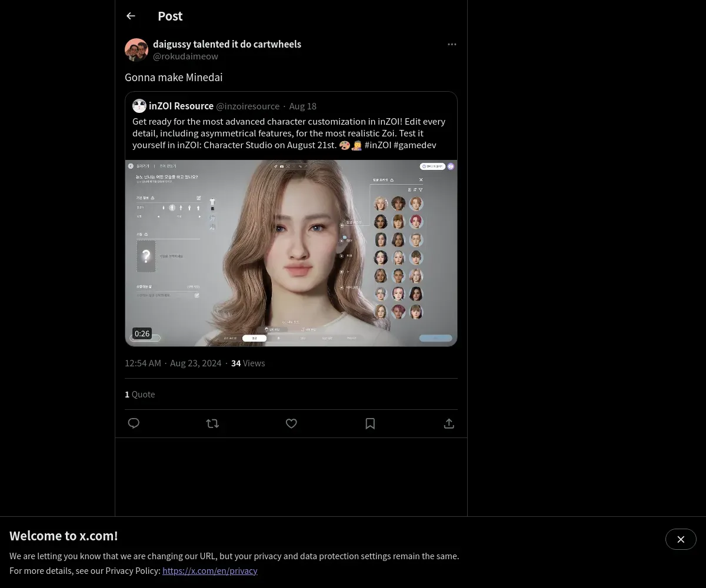706x588 pixels.
Task: Click the @rokudaimeow handle
Action: tap(185, 56)
